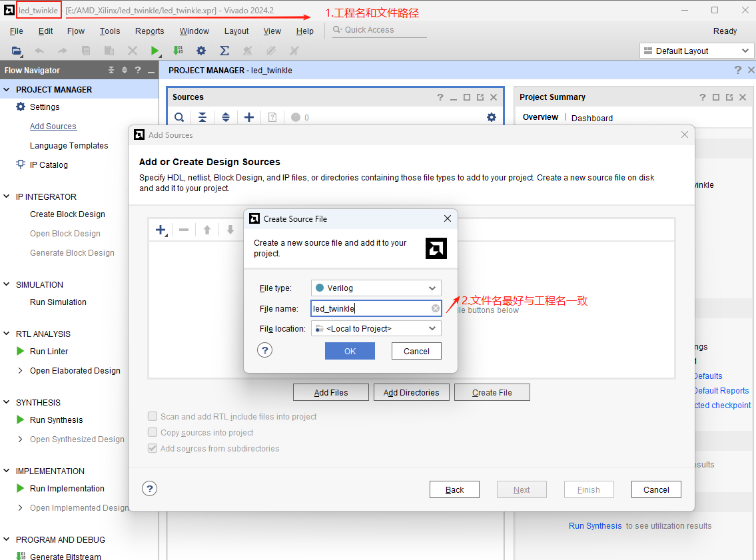Toggle Scan and add RTL include files checkbox

(x=153, y=416)
